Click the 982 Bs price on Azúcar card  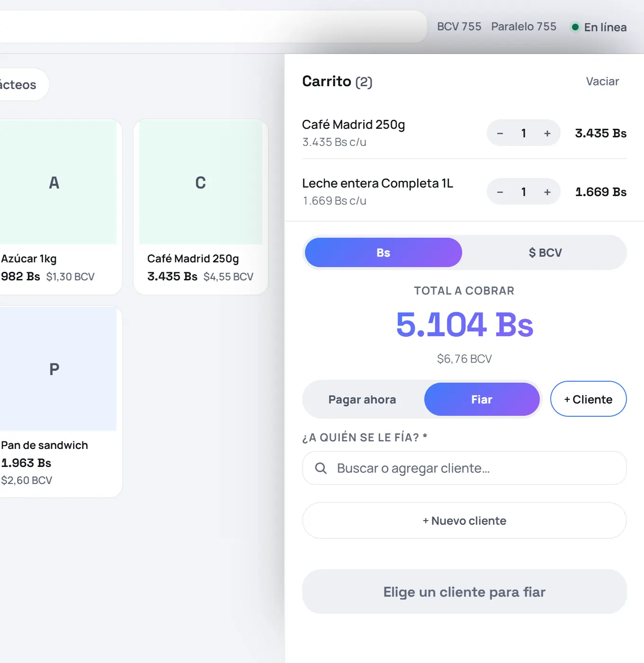pyautogui.click(x=20, y=277)
